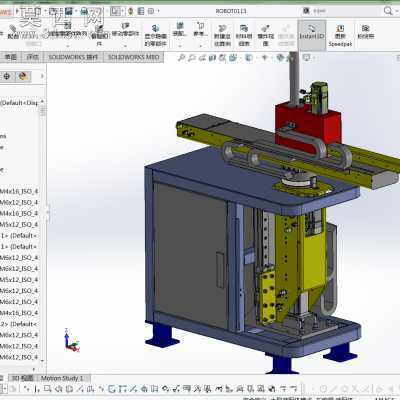Open the DimXpertManager crosshair tab
The width and height of the screenshot is (400, 400).
pyautogui.click(x=7, y=76)
